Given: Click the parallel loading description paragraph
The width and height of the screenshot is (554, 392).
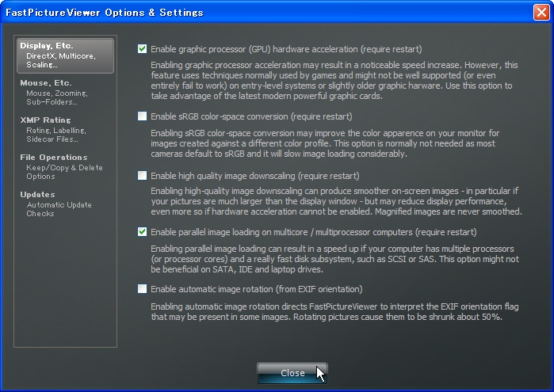Looking at the screenshot, I should click(335, 259).
